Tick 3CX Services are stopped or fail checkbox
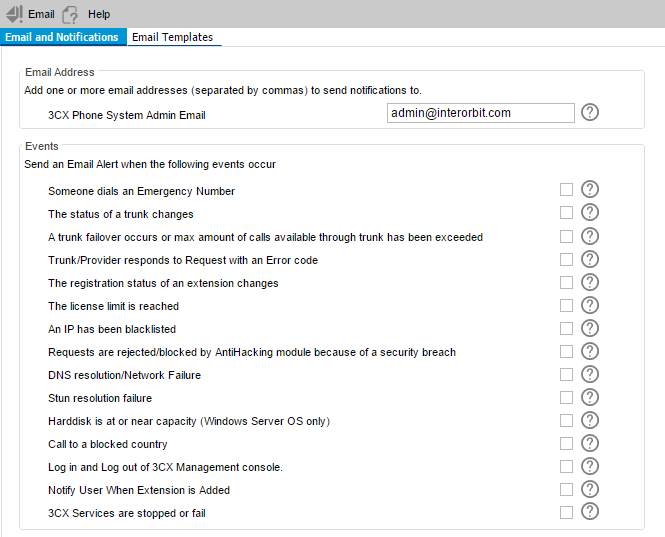This screenshot has height=537, width=665. click(x=566, y=512)
